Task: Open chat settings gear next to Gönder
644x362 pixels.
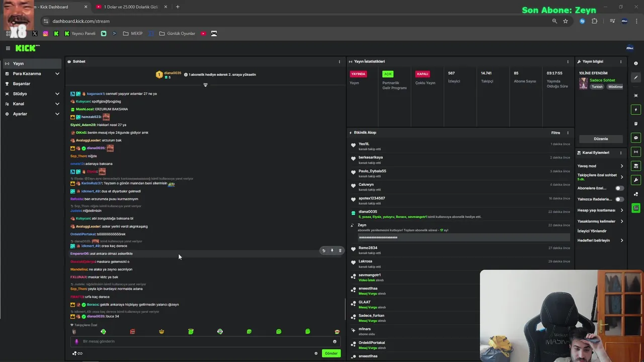Action: pyautogui.click(x=316, y=353)
